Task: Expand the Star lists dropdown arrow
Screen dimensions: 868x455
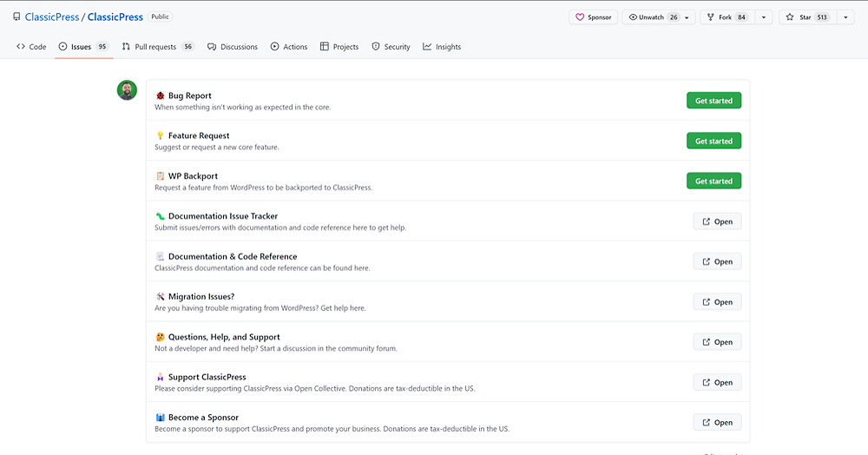Action: point(845,17)
